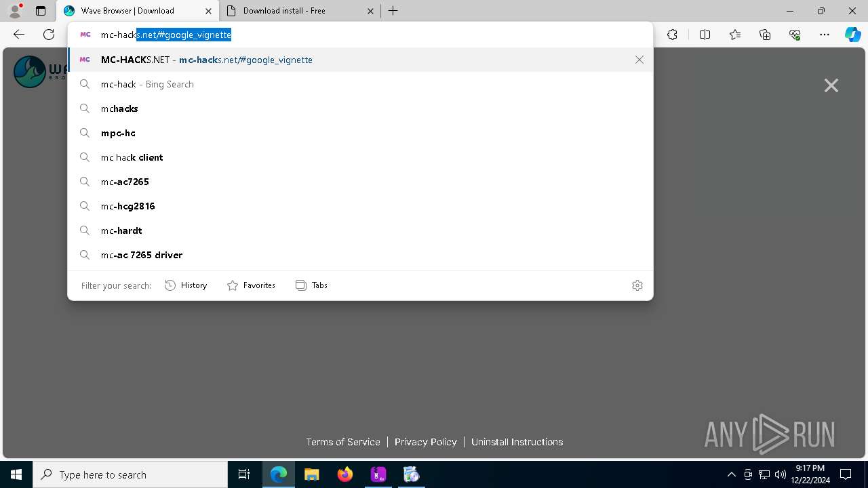868x488 pixels.
Task: Show hidden system tray icons
Action: point(732,474)
